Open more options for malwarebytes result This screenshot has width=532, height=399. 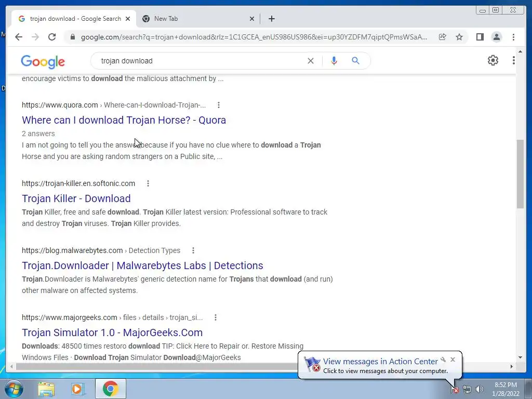[193, 250]
